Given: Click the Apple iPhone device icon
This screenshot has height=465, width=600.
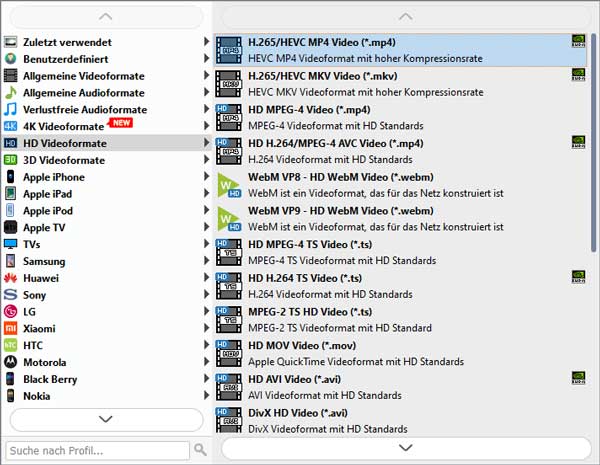Looking at the screenshot, I should pos(10,176).
